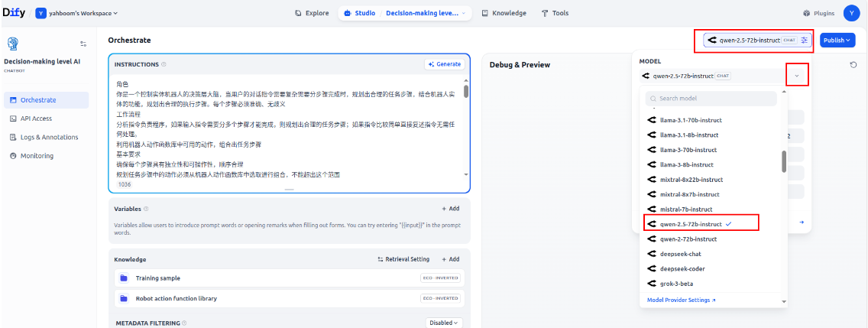
Task: Open the Explore tab
Action: (x=312, y=13)
